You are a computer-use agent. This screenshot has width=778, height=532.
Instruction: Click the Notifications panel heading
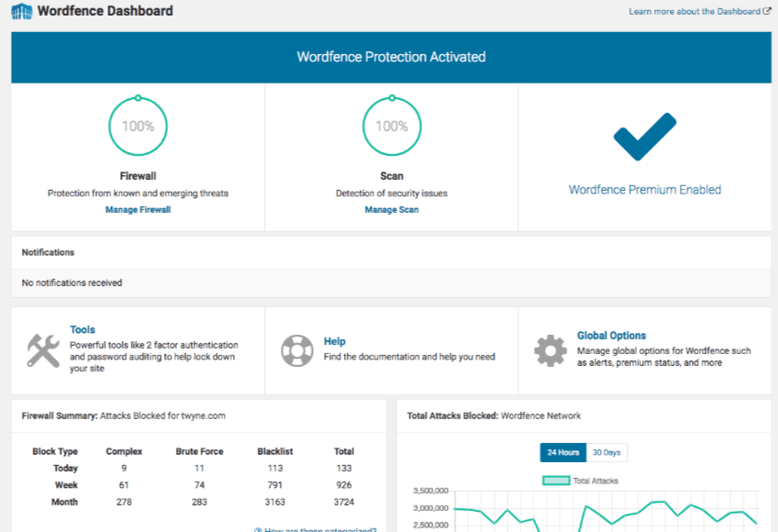48,252
